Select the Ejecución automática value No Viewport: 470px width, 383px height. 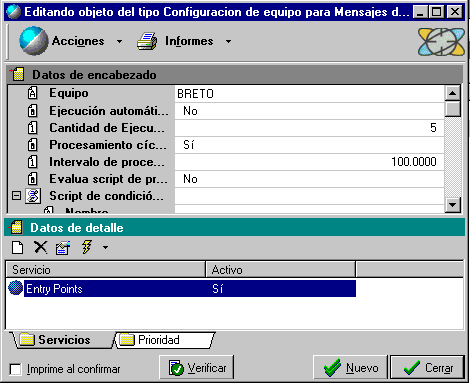tap(309, 111)
